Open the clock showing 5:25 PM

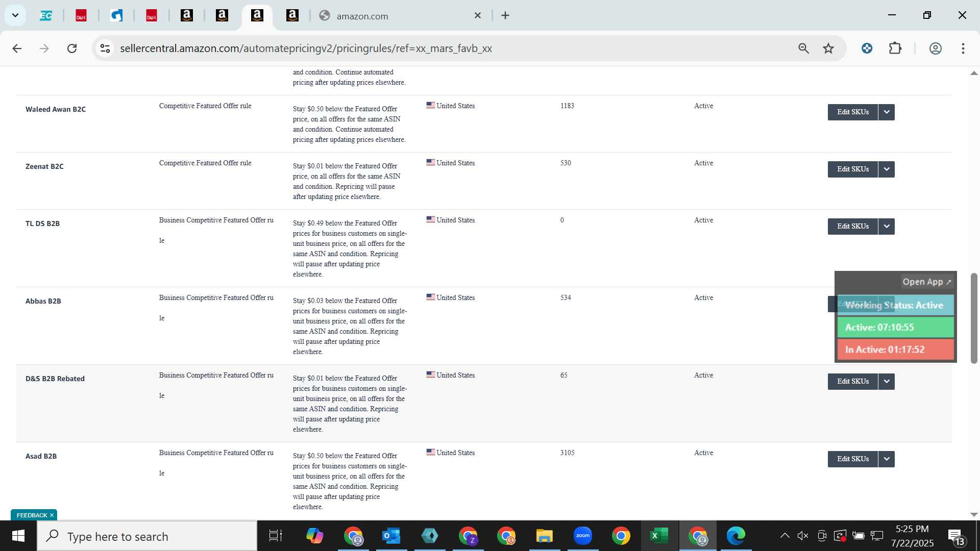tap(912, 536)
